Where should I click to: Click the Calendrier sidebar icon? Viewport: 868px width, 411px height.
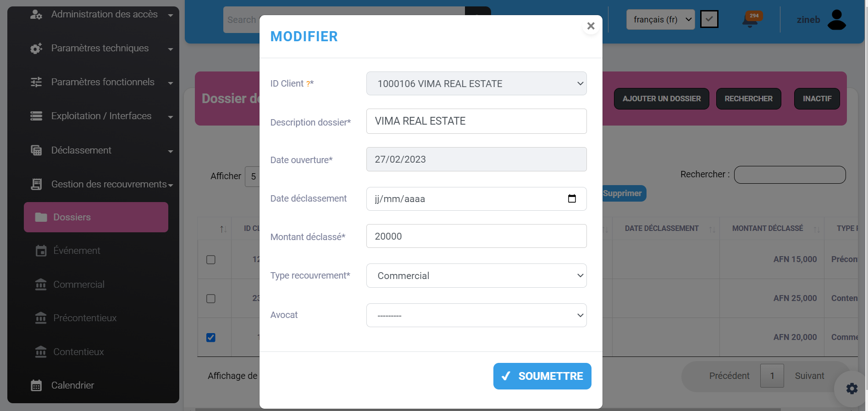36,385
